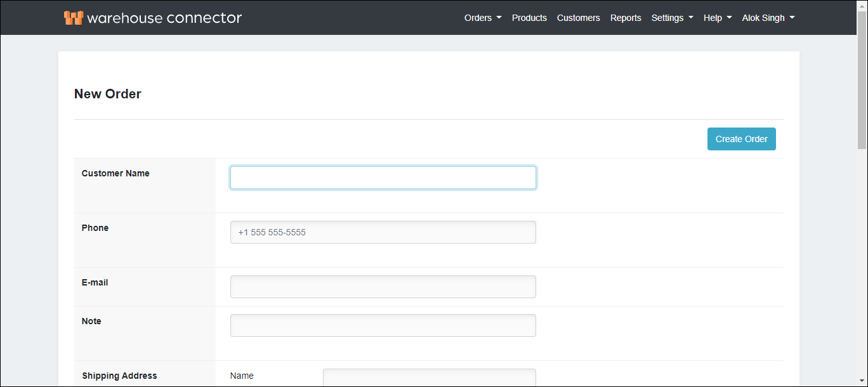The width and height of the screenshot is (868, 387).
Task: Click the Phone number input field
Action: (383, 232)
